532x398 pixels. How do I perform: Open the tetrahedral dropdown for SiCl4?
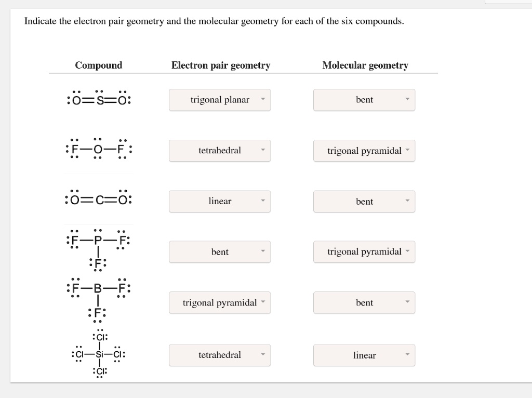pyautogui.click(x=219, y=355)
